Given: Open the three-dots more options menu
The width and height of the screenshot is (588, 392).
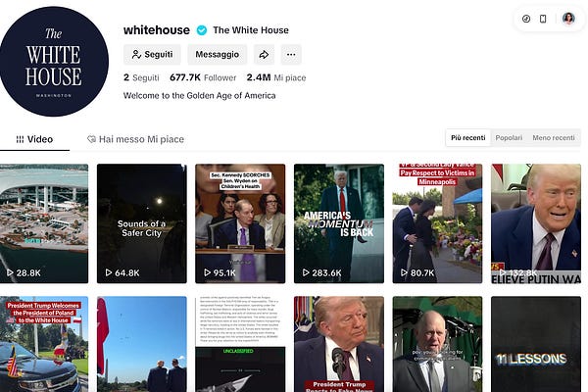Looking at the screenshot, I should (291, 55).
